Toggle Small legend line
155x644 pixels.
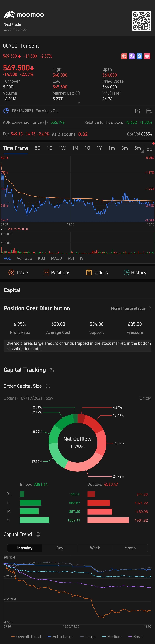pos(136,637)
